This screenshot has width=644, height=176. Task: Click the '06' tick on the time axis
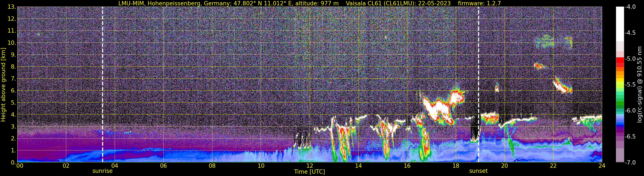[x=163, y=166]
